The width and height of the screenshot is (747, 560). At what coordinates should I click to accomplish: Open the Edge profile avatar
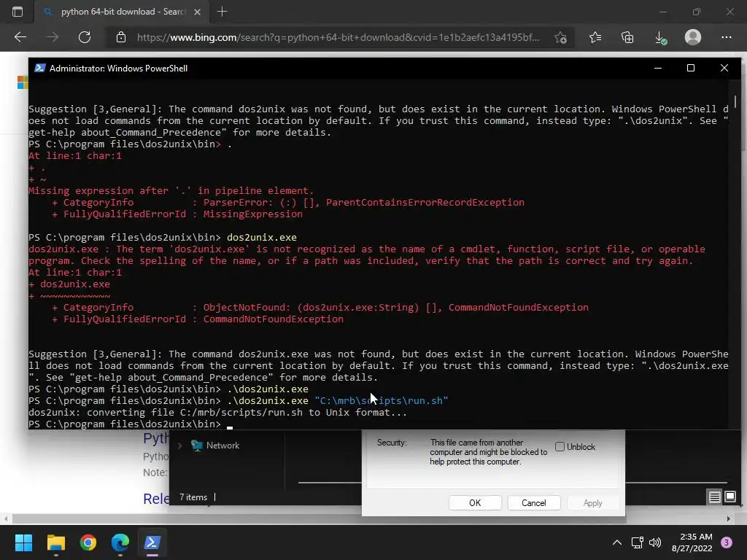click(693, 37)
